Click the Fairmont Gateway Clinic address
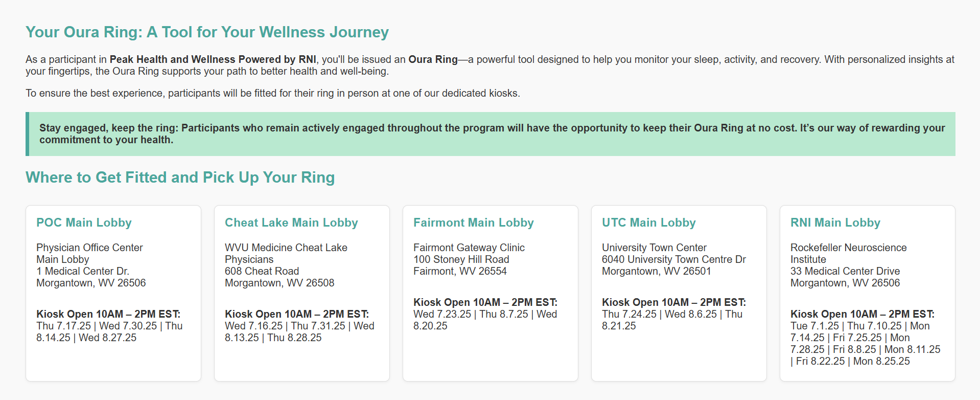This screenshot has height=400, width=980. (x=469, y=259)
